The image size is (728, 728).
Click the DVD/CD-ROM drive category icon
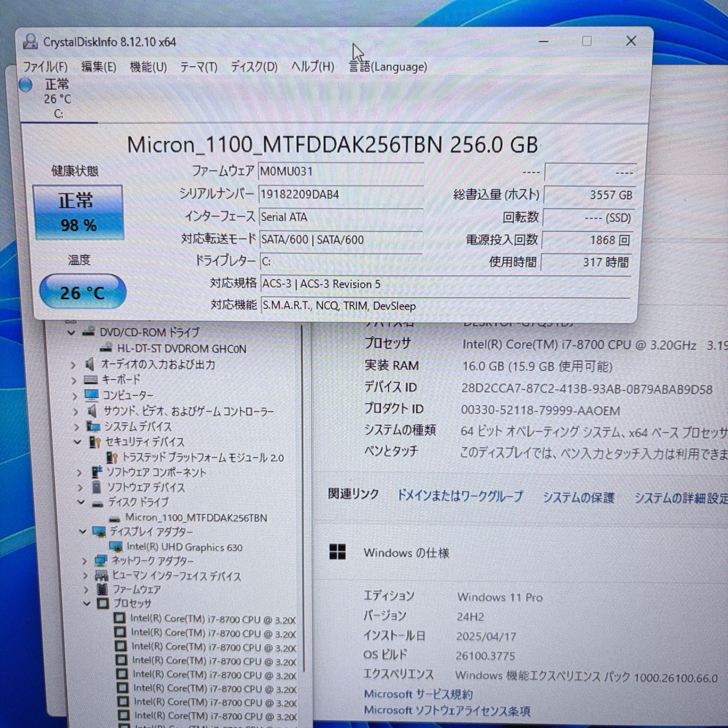click(x=88, y=332)
